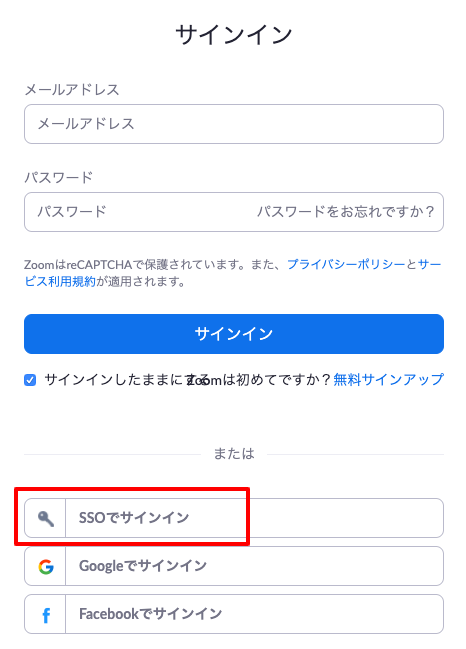Image resolution: width=466 pixels, height=649 pixels.
Task: Click the サインインしたままにする label text
Action: coord(126,380)
